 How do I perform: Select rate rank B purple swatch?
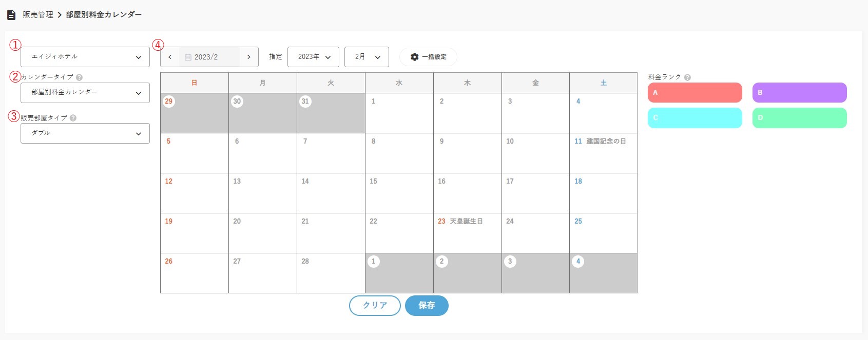tap(799, 93)
